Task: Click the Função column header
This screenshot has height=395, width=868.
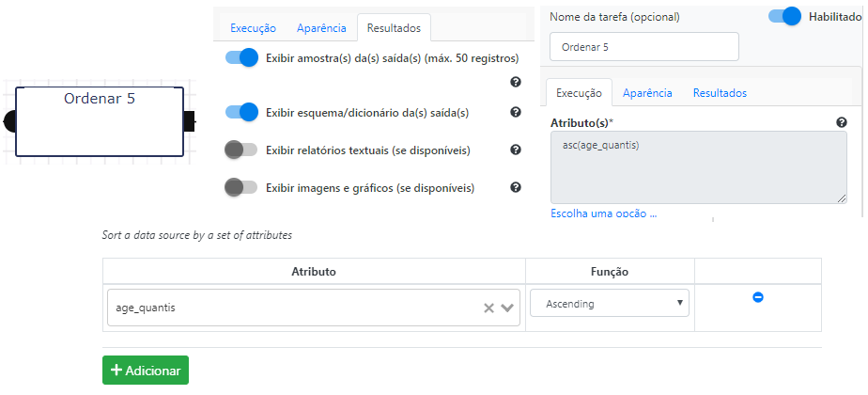Action: pyautogui.click(x=610, y=272)
